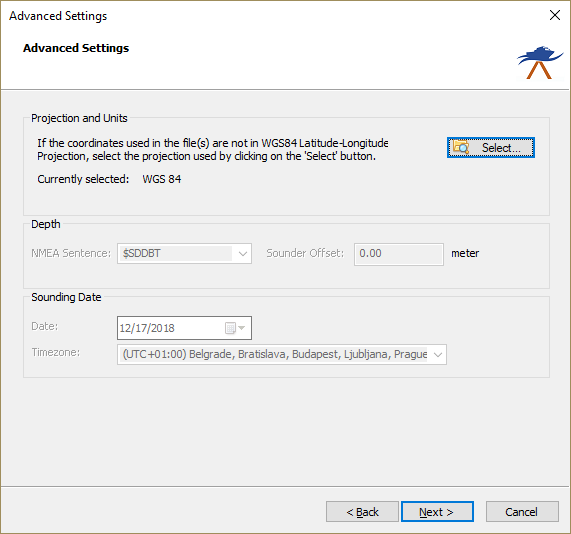Screen dimensions: 571x534
Task: Click the date value 12/17/2018
Action: click(147, 328)
